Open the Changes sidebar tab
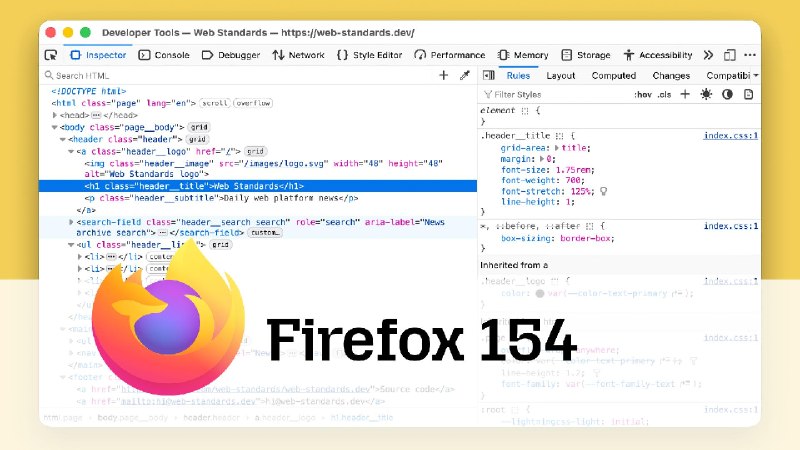Viewport: 800px width, 450px height. click(x=671, y=76)
